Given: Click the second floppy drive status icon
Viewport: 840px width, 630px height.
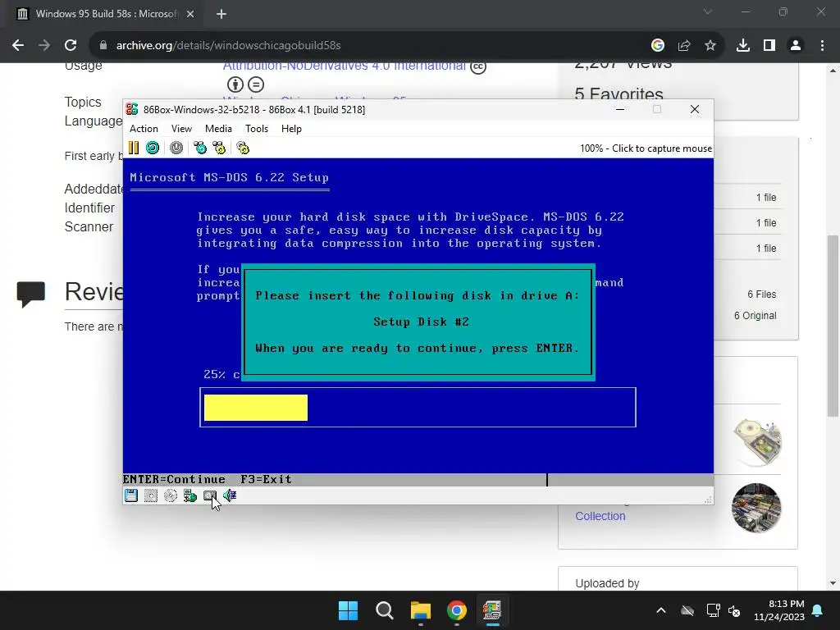Looking at the screenshot, I should click(151, 495).
